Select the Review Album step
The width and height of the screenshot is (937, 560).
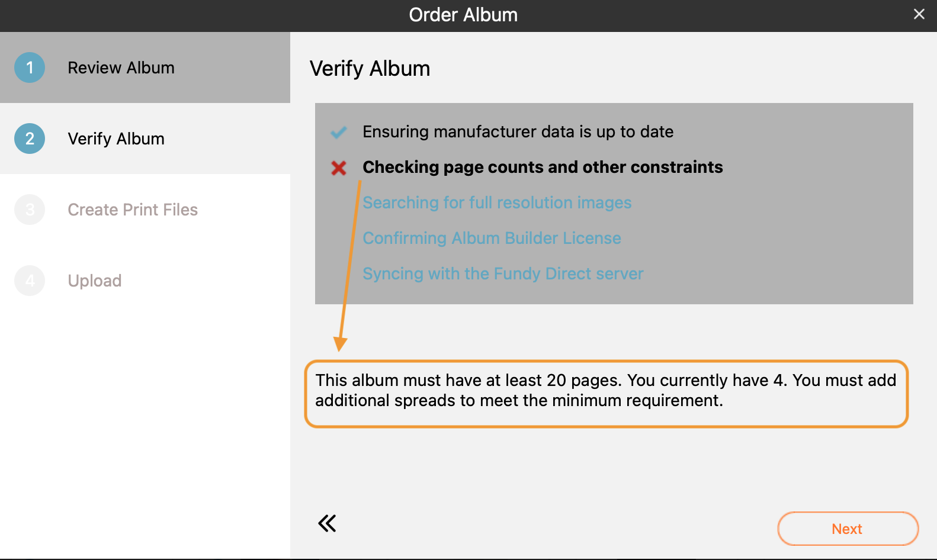[145, 67]
